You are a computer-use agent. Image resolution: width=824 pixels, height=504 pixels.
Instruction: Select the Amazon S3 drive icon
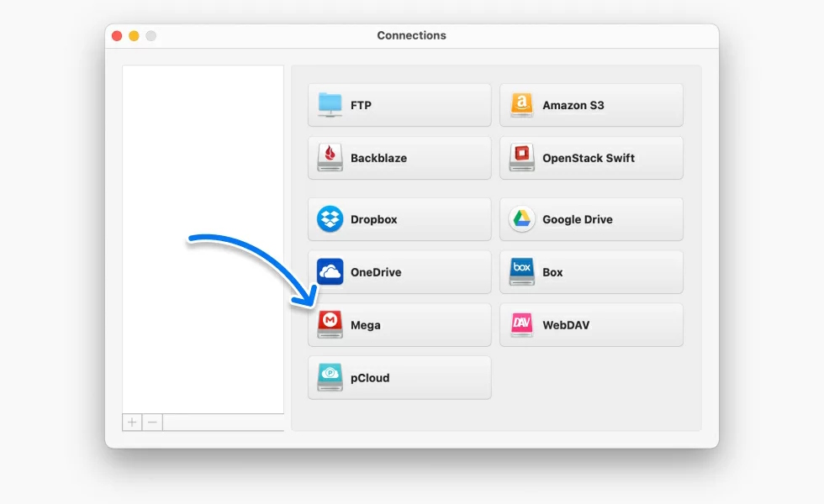[522, 105]
